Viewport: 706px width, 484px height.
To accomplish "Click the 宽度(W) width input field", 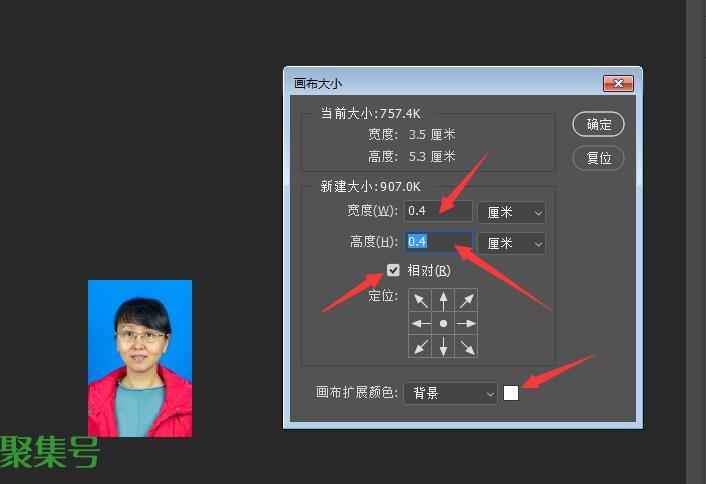I will pyautogui.click(x=438, y=211).
